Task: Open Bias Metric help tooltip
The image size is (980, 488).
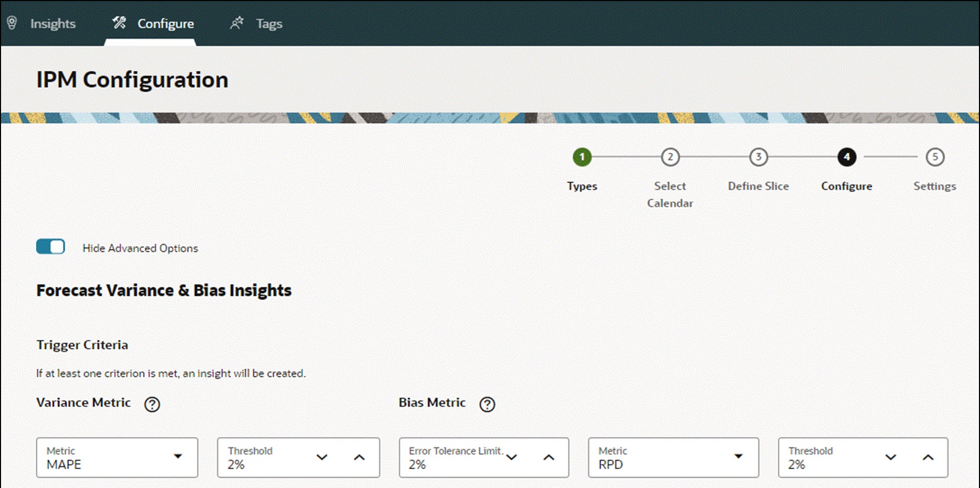Action: pos(487,404)
